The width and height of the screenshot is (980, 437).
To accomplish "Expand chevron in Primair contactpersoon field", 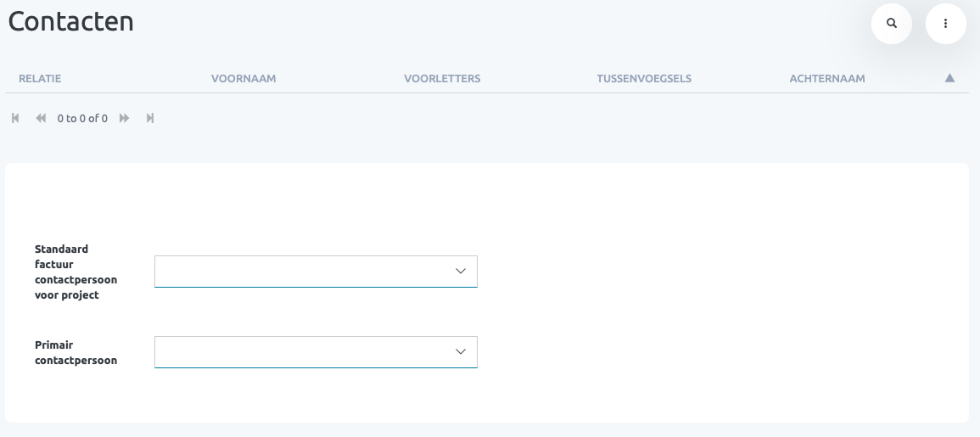I will [x=461, y=352].
